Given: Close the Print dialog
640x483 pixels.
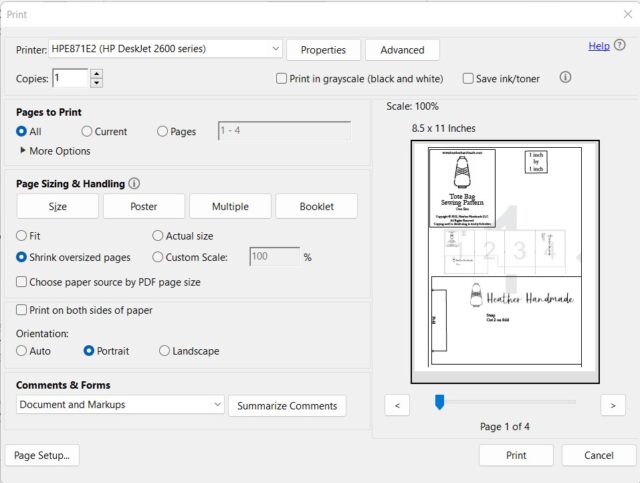Looking at the screenshot, I should 627,14.
